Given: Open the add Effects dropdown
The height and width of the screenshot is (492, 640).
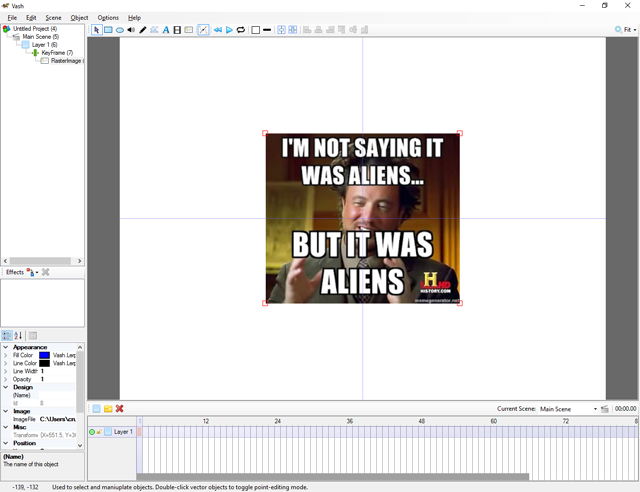Looking at the screenshot, I should (32, 272).
